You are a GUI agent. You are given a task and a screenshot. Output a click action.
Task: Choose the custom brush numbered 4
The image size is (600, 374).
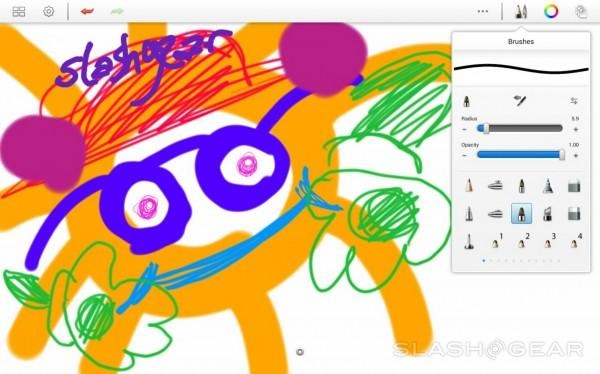[x=576, y=242]
